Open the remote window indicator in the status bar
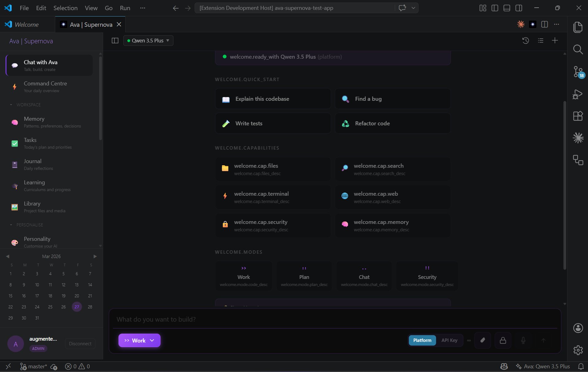 tap(8, 366)
